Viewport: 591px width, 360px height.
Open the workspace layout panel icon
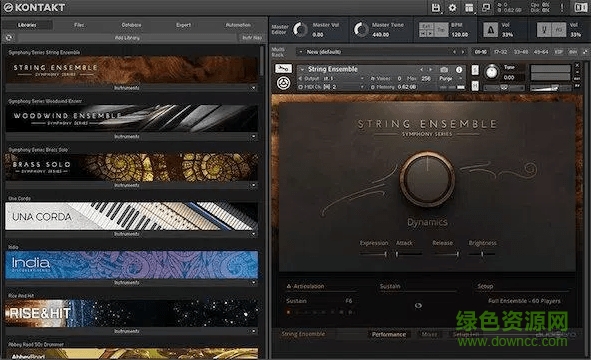[469, 8]
